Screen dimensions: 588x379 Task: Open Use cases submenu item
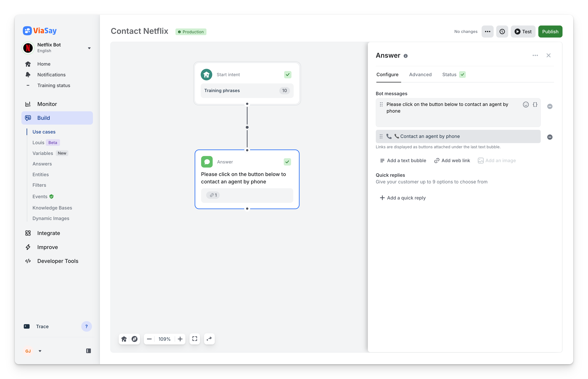coord(44,132)
